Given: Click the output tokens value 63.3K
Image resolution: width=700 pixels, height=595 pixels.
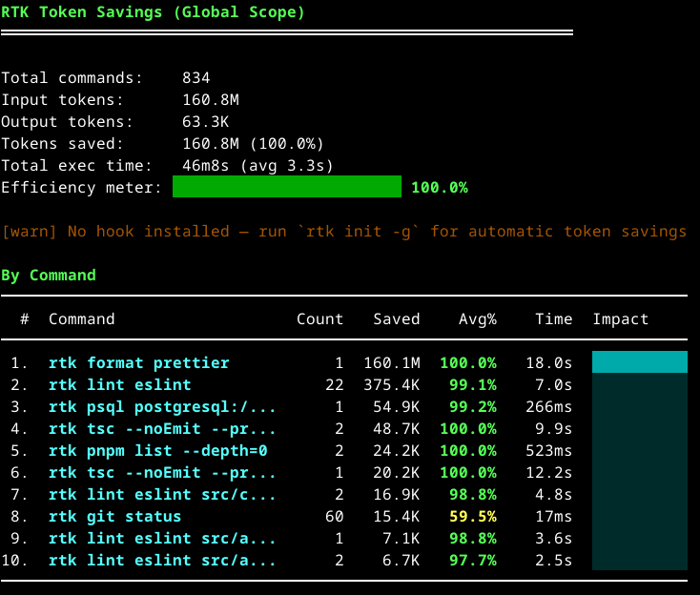Looking at the screenshot, I should click(x=205, y=122).
